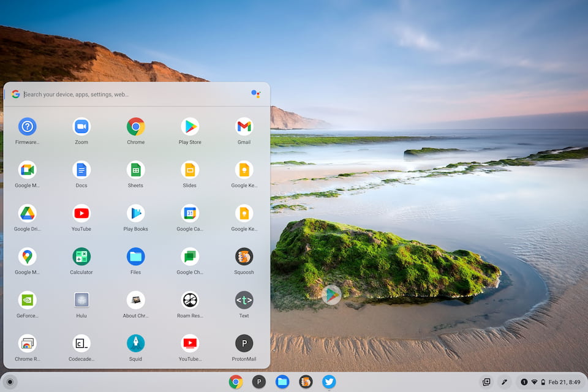
Task: Click the notification count badge
Action: (524, 382)
